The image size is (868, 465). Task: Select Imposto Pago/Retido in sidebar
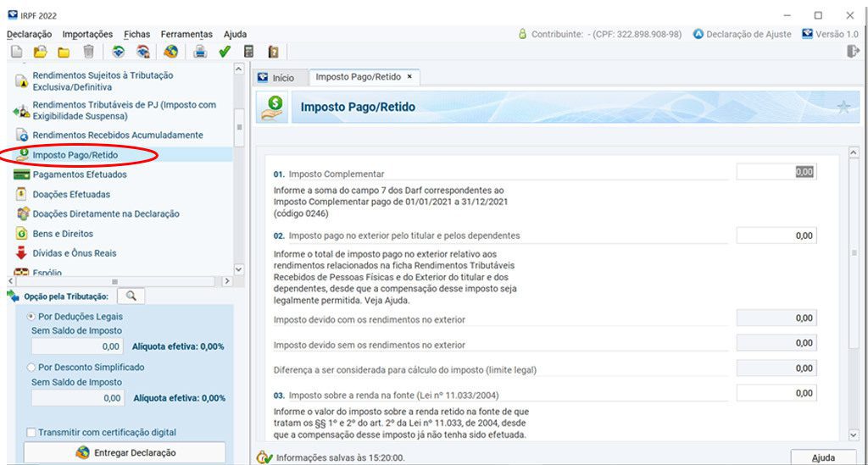point(75,155)
